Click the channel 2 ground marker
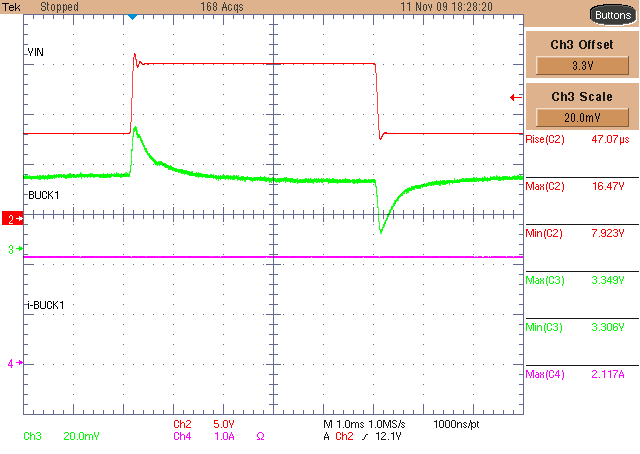Image resolution: width=640 pixels, height=454 pixels. (13, 219)
